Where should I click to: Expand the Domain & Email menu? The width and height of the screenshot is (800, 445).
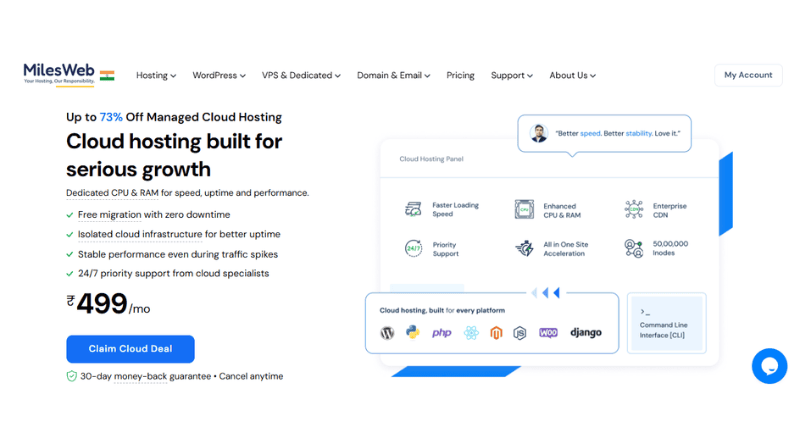point(393,76)
